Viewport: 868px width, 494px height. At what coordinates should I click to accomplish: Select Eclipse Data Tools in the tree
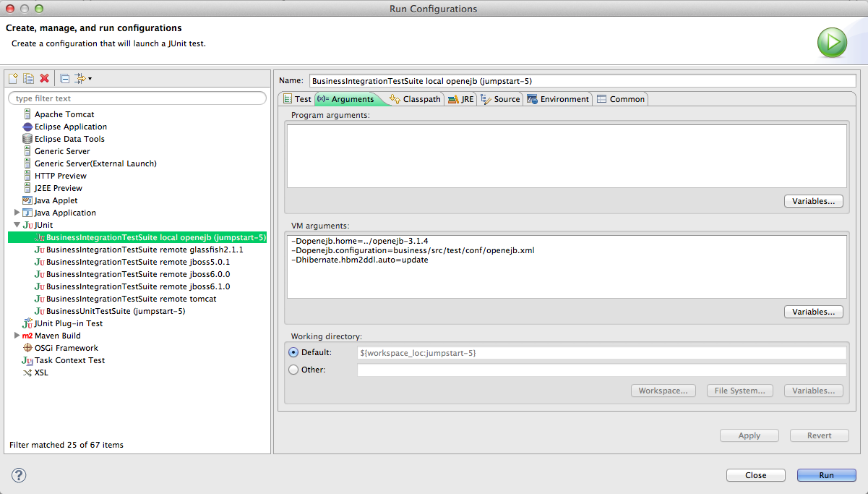pyautogui.click(x=69, y=139)
